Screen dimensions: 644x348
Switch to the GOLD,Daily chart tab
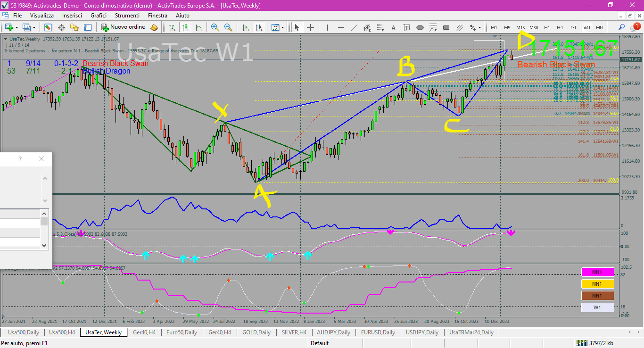256,332
